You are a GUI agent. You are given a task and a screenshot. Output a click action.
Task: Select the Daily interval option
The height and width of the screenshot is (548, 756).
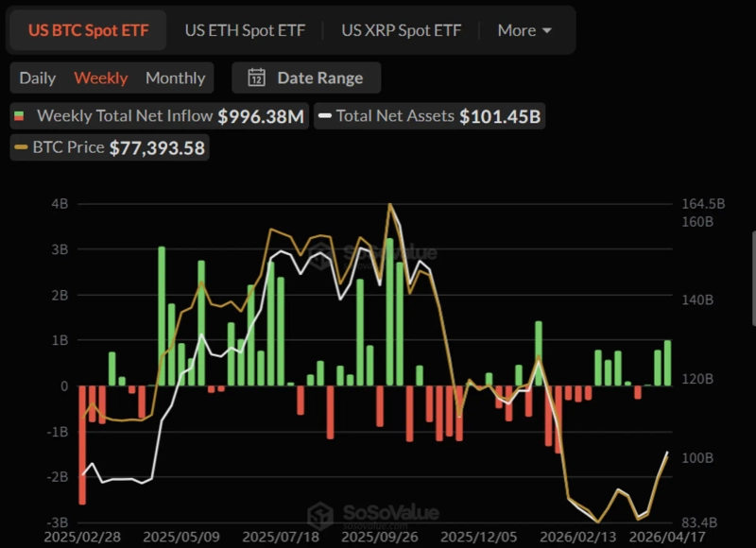(38, 78)
